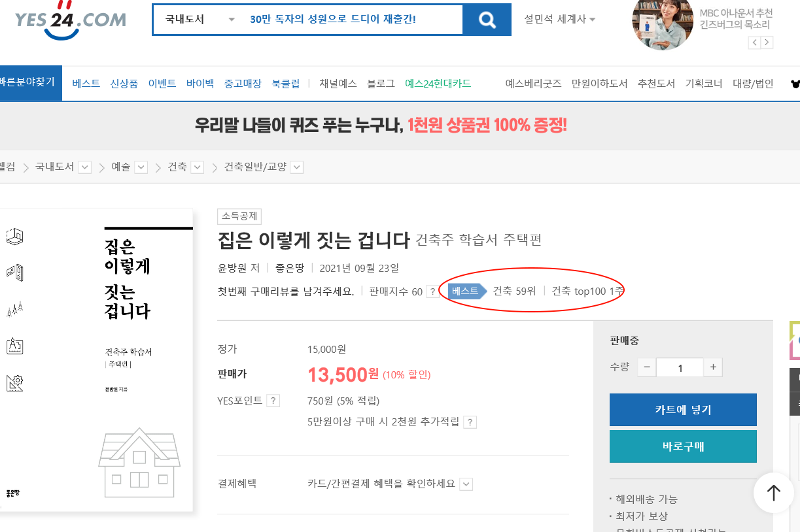Click 국내도서 breadcrumb link

[x=54, y=167]
